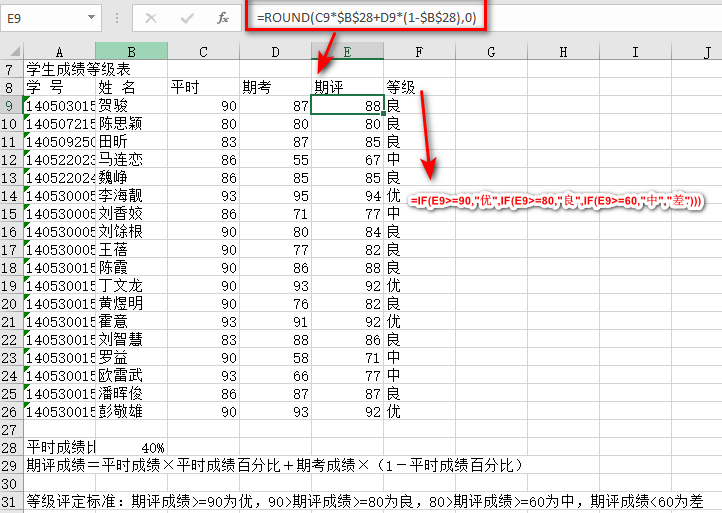Select column B header

click(x=131, y=52)
